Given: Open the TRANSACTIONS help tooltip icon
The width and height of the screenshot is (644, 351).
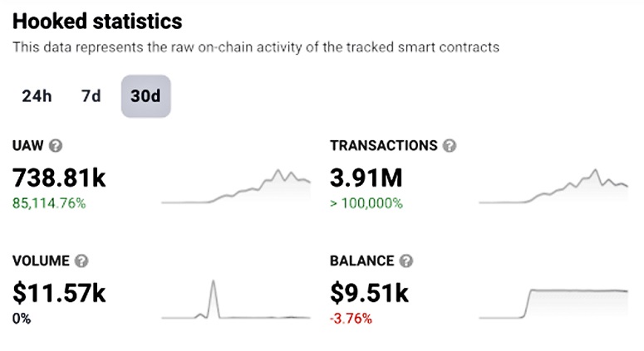Looking at the screenshot, I should pyautogui.click(x=449, y=145).
